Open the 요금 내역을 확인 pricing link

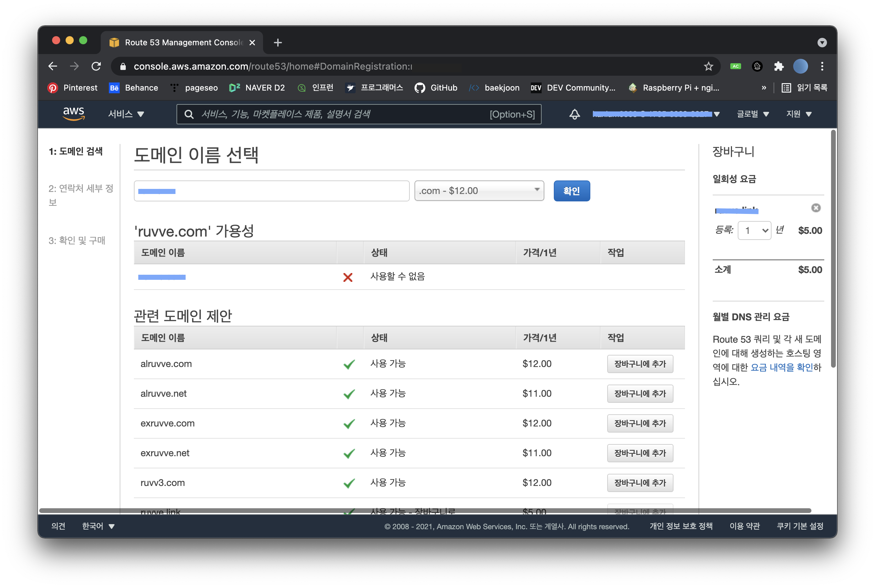pyautogui.click(x=781, y=368)
